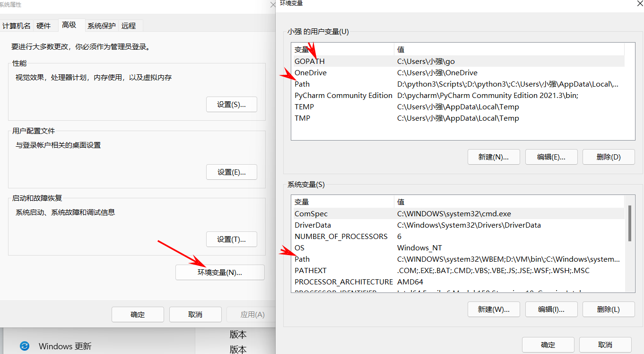Sort user variables by 值 column header

click(509, 49)
